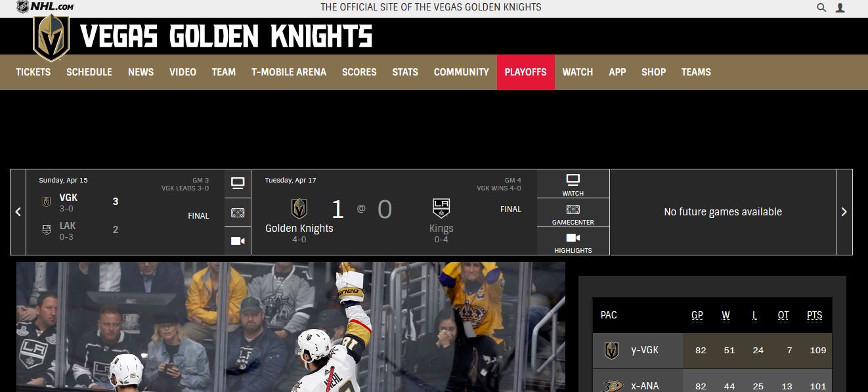Image resolution: width=868 pixels, height=392 pixels.
Task: Sort standings by L column
Action: coord(754,315)
